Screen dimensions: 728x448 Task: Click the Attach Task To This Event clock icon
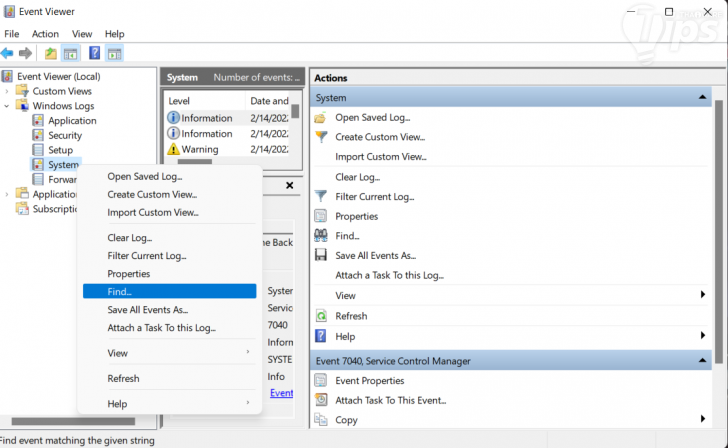click(x=321, y=400)
